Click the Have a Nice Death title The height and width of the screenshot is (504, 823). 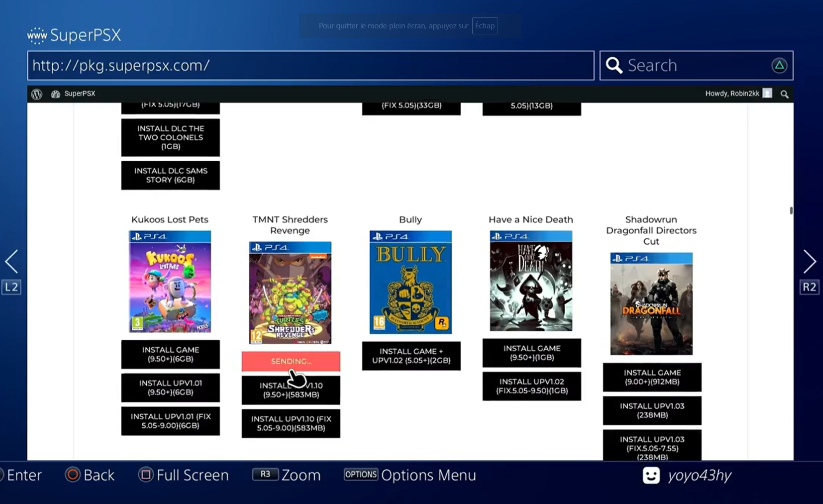tap(531, 219)
